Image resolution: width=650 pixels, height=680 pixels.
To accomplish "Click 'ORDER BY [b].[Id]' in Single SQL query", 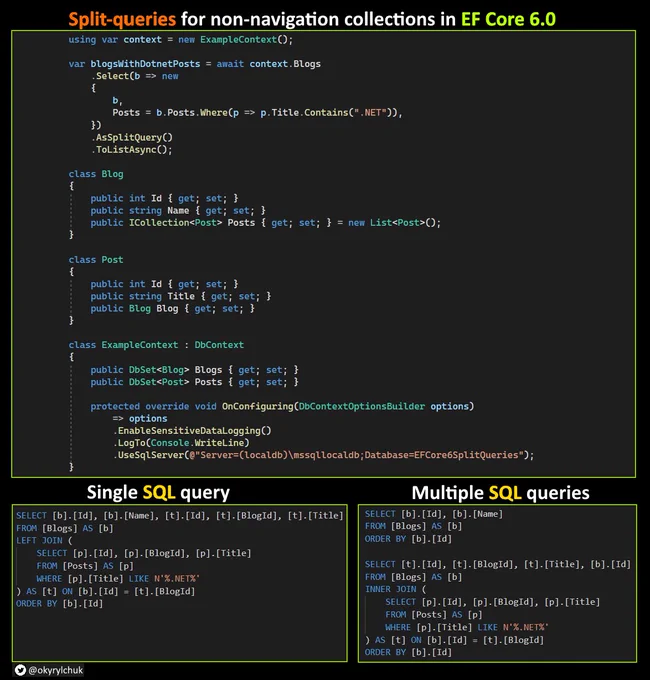I will (59, 604).
